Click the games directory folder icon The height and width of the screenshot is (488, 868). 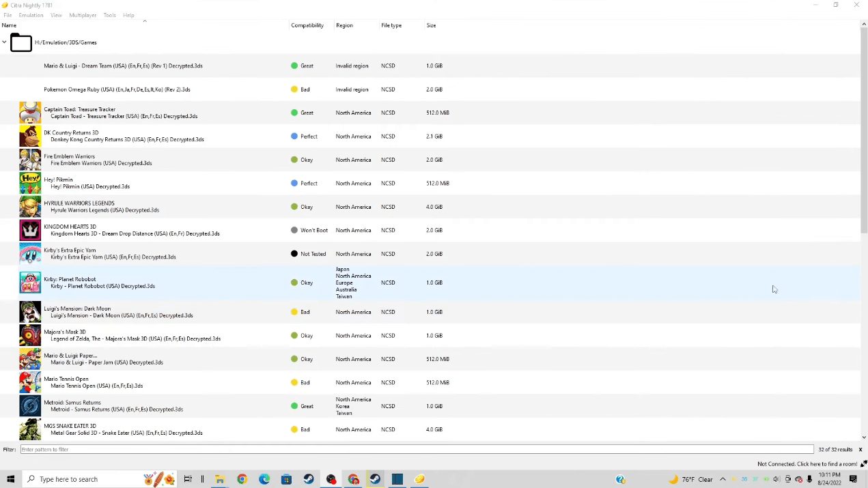click(x=21, y=42)
